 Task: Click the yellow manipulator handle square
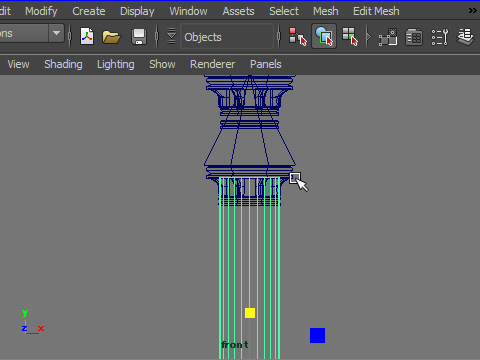pyautogui.click(x=250, y=313)
